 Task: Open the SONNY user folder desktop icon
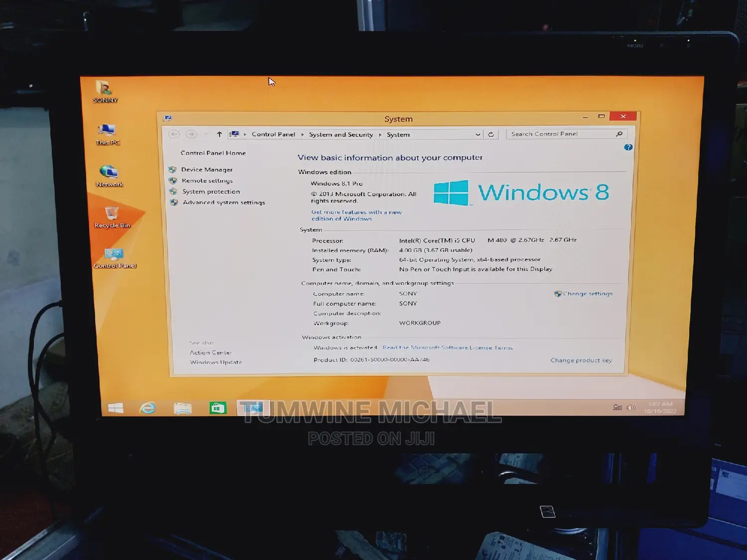coord(105,92)
